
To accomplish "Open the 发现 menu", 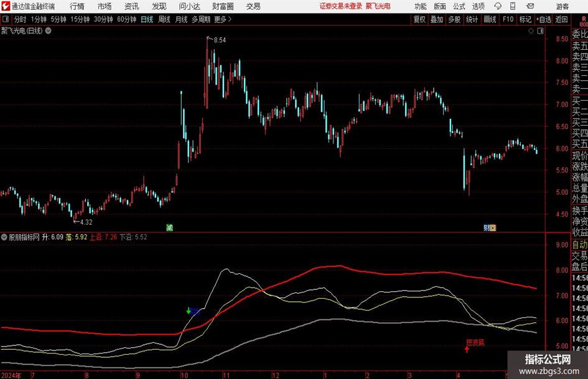I will pyautogui.click(x=159, y=6).
